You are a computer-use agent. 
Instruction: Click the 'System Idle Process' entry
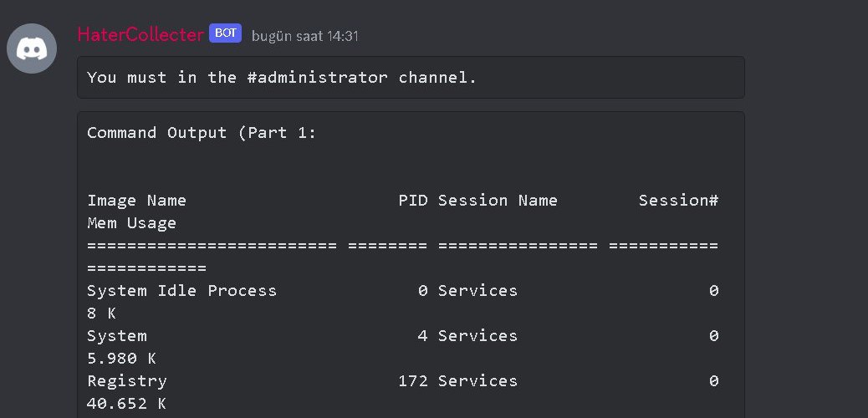coord(181,291)
